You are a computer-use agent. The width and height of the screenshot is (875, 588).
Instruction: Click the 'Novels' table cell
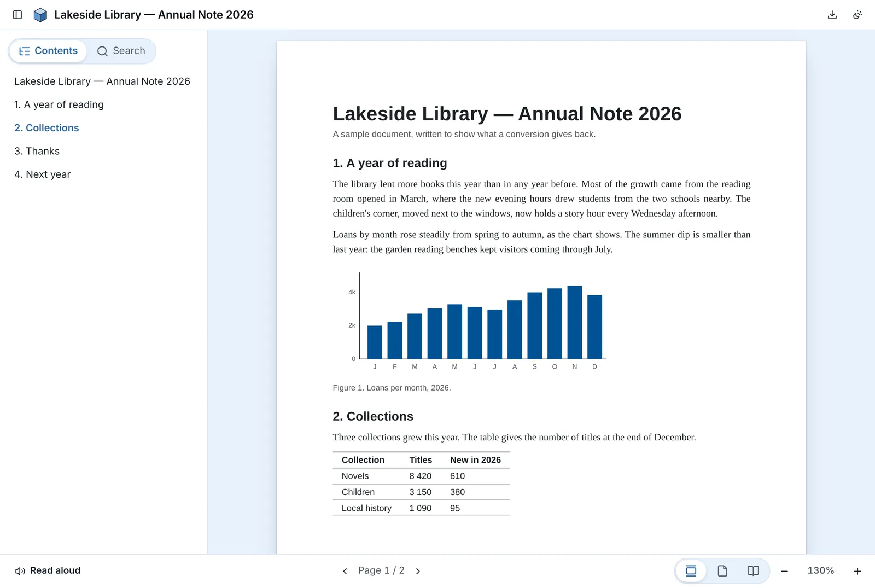[x=355, y=476]
